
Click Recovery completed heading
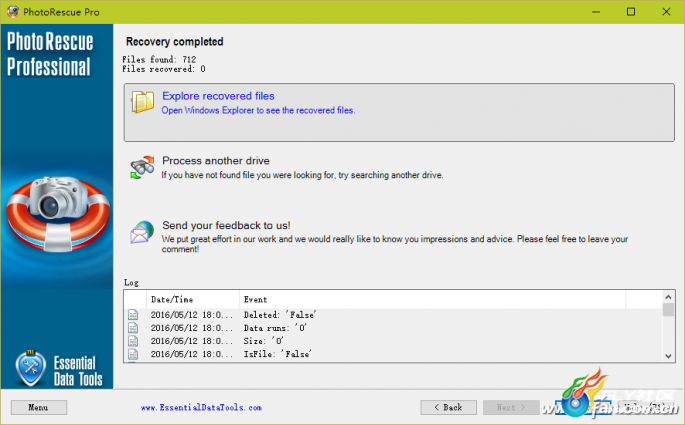[174, 41]
